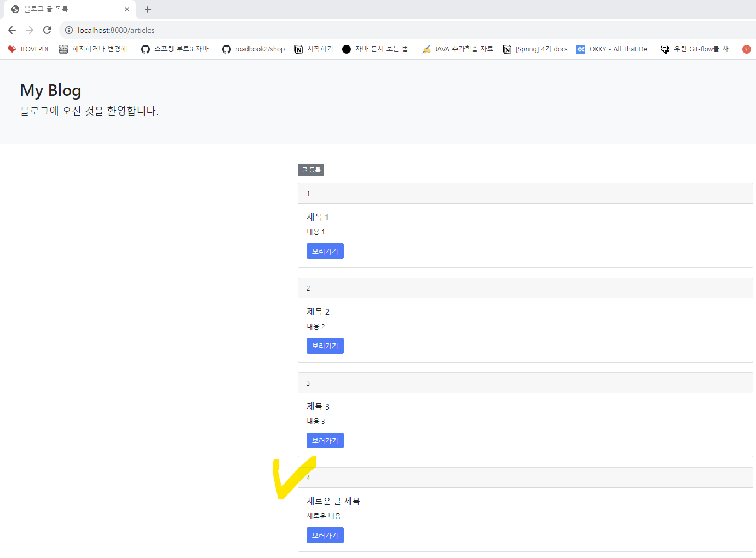Click 보러가기 for 새로운 글 제목

tap(325, 536)
